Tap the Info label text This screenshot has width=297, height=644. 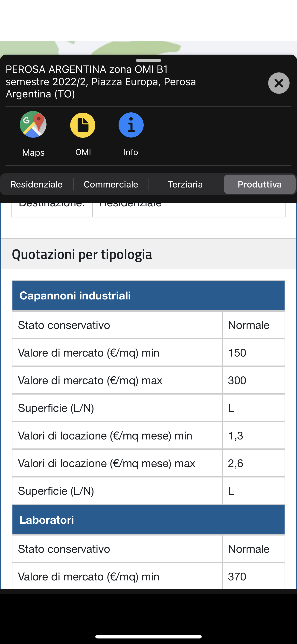[x=131, y=152]
